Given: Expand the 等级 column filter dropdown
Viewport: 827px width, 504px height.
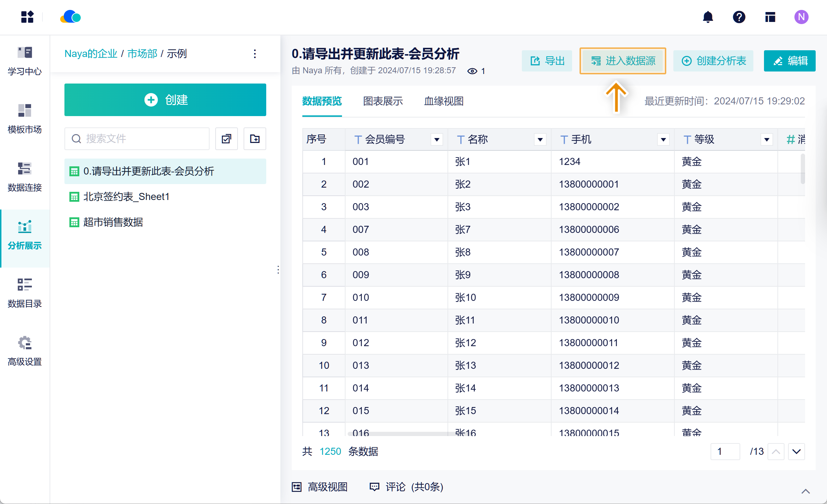Looking at the screenshot, I should (766, 139).
